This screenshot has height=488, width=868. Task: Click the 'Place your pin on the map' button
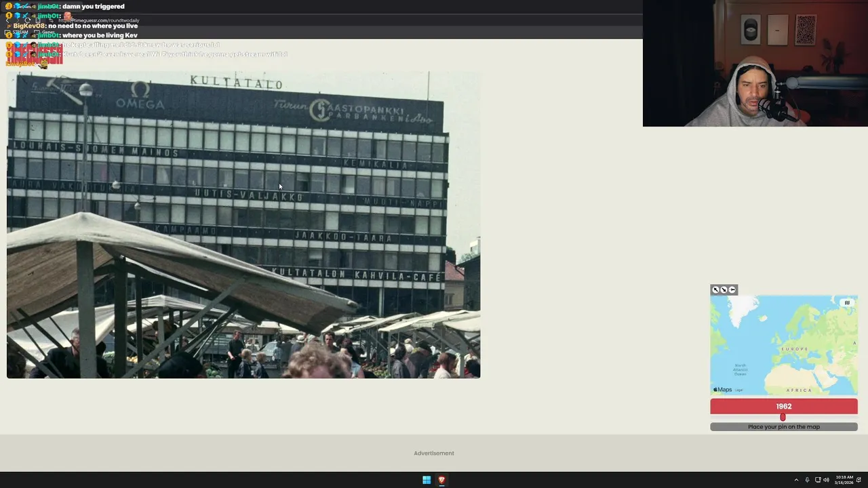click(x=784, y=427)
